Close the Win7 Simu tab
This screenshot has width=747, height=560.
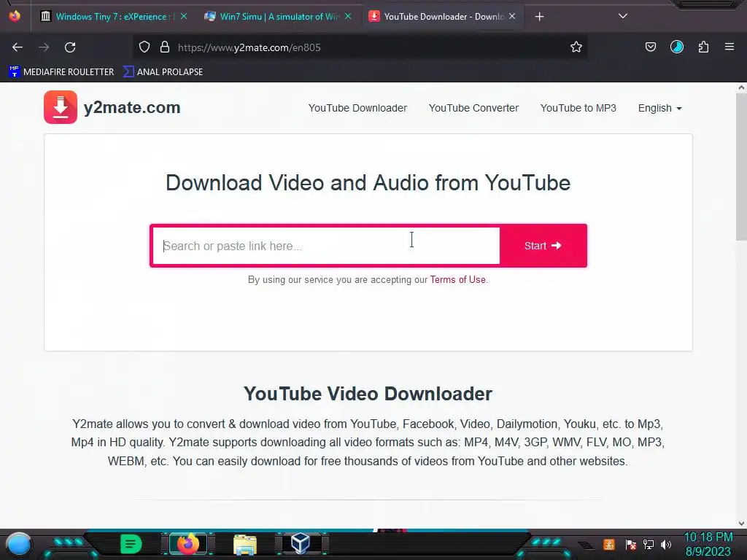click(x=348, y=16)
